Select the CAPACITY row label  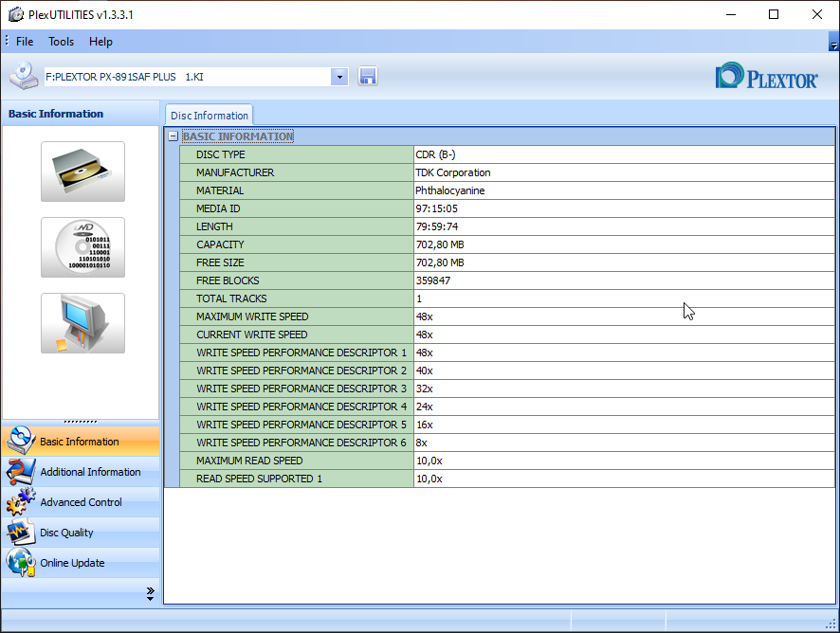point(220,244)
